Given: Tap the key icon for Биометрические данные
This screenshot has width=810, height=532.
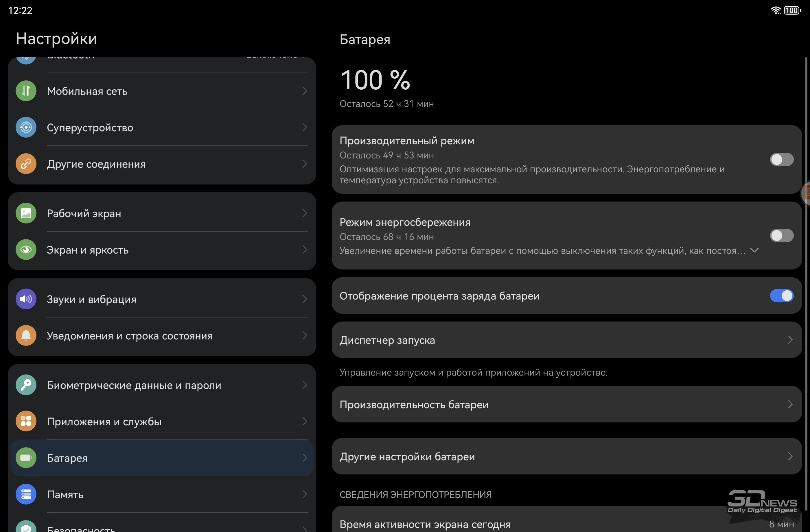Looking at the screenshot, I should click(26, 385).
